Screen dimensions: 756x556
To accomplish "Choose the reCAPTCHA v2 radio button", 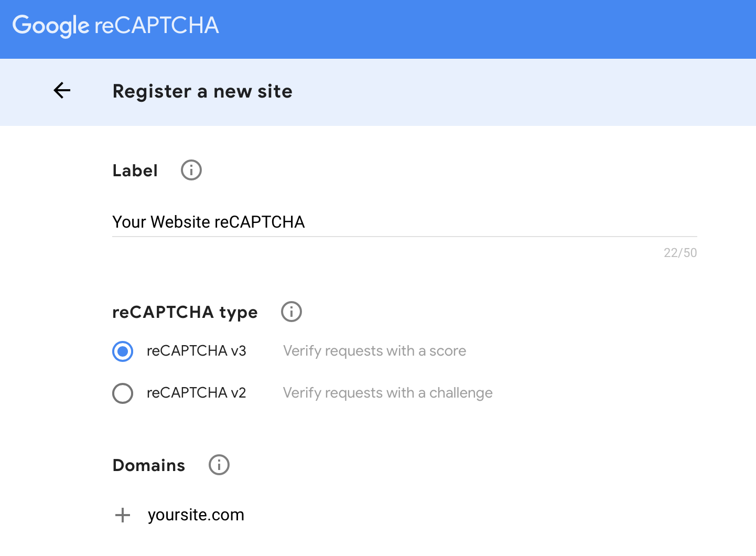I will coord(123,393).
